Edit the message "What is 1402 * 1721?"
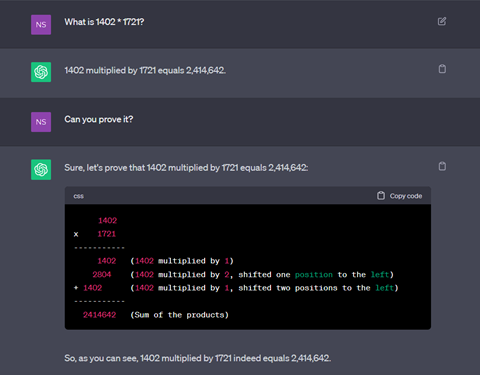This screenshot has height=375, width=480. tap(442, 21)
